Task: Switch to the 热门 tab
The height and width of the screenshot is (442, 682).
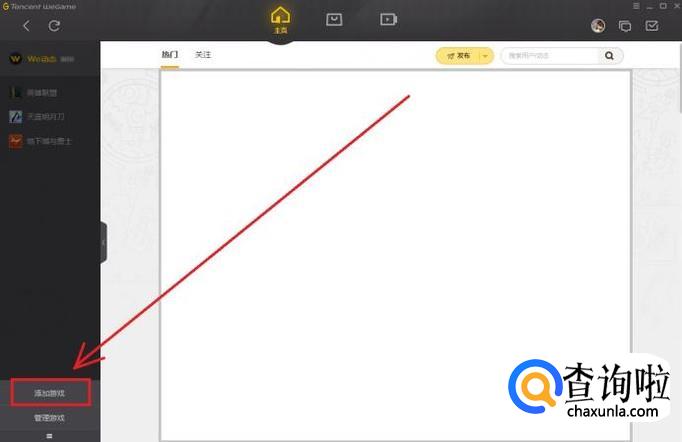Action: (x=170, y=55)
